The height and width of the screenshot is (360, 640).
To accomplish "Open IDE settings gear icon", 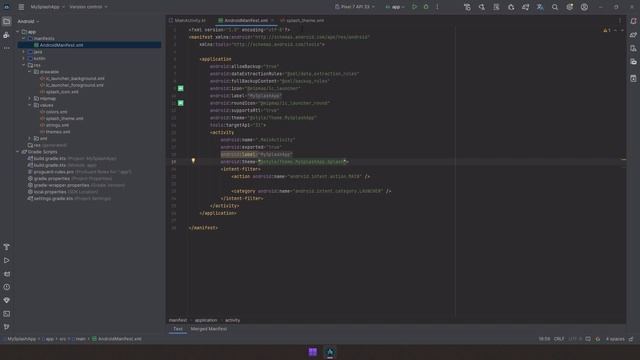I will click(x=569, y=7).
